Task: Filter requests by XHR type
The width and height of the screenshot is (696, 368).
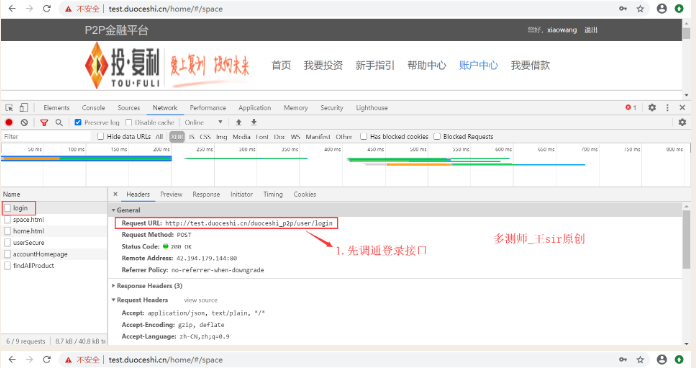Action: (177, 136)
